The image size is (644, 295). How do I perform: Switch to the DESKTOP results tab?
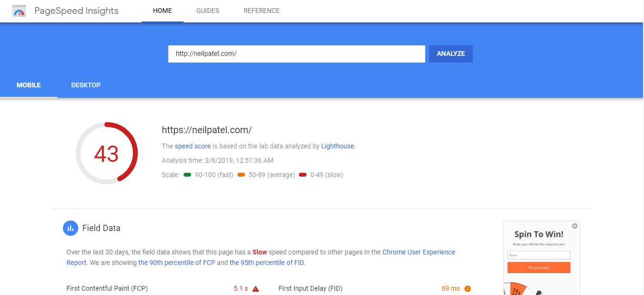pyautogui.click(x=86, y=85)
